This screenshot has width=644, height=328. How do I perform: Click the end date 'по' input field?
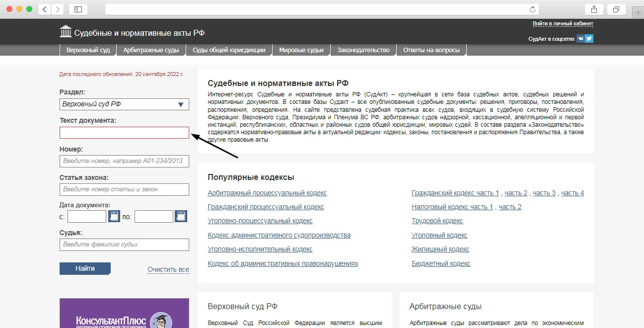coord(154,216)
